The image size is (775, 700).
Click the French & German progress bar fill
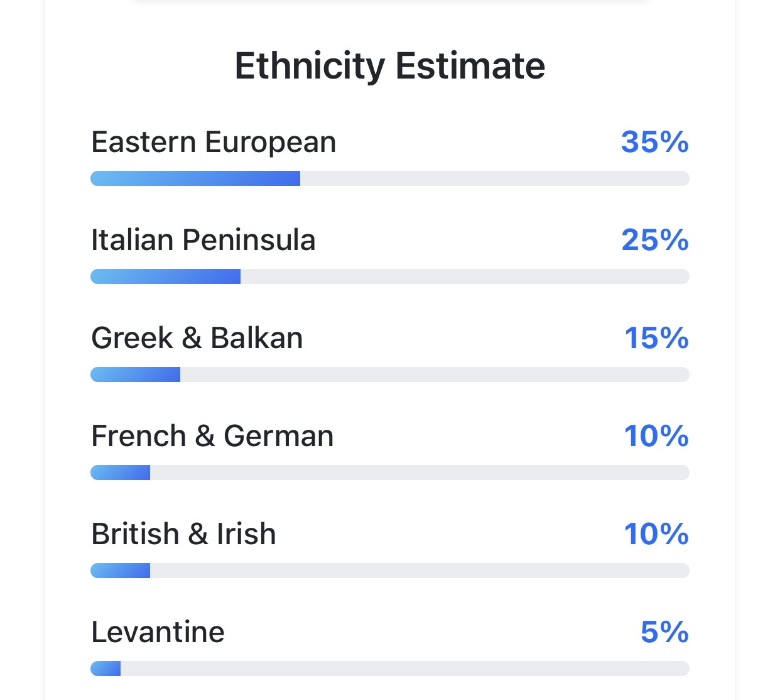click(120, 473)
